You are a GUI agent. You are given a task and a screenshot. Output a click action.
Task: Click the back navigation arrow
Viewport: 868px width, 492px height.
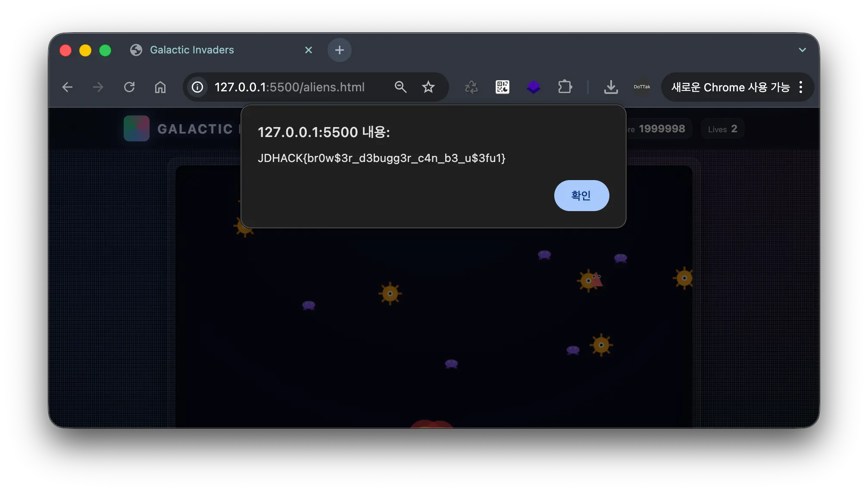(67, 87)
